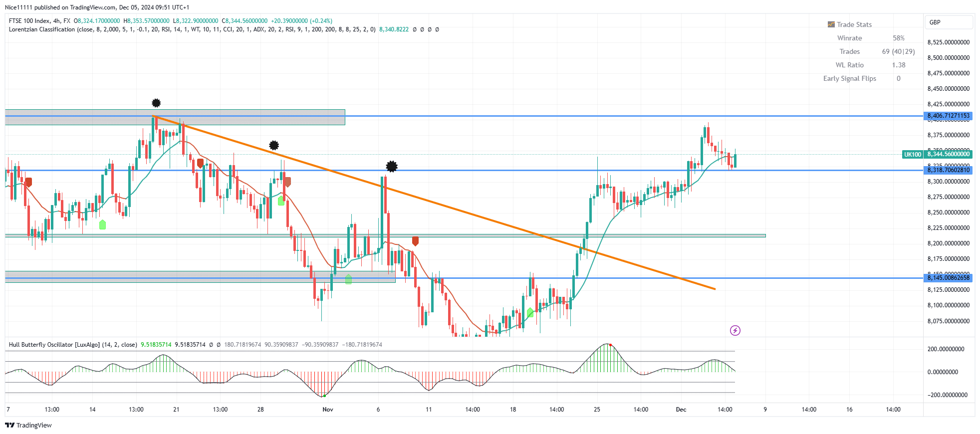Click the 58% winrate value
The image size is (980, 434).
[899, 38]
